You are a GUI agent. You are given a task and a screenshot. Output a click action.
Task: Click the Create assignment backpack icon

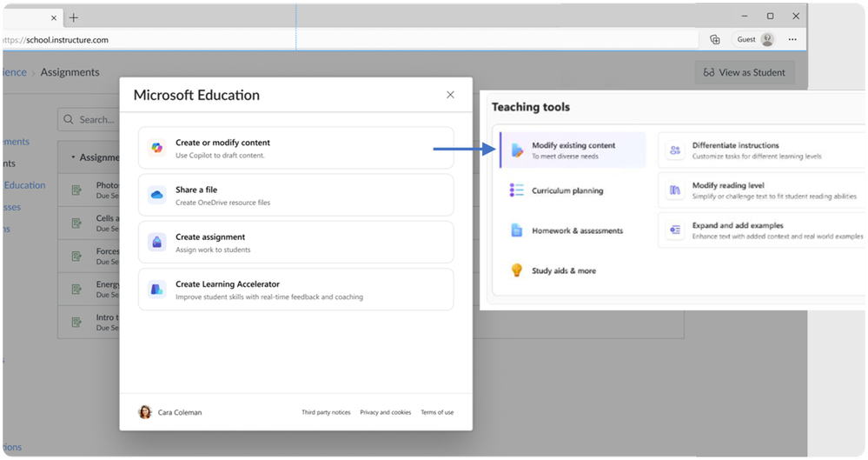click(157, 243)
